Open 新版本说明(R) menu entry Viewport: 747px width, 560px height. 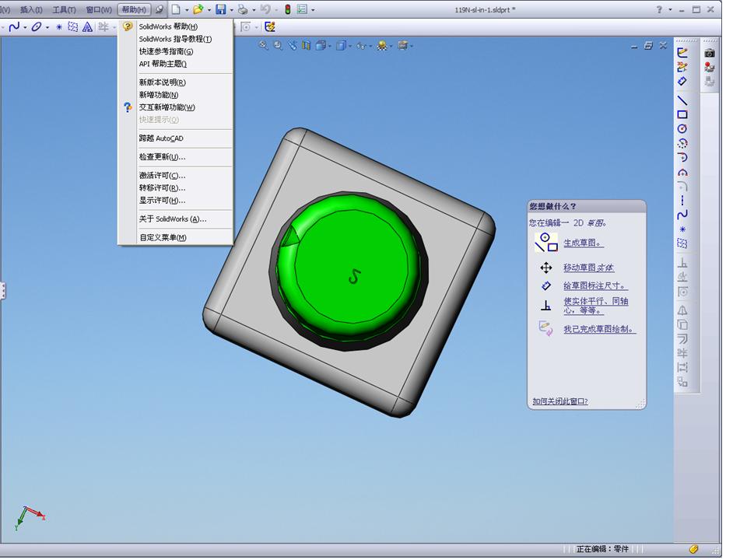click(x=175, y=82)
